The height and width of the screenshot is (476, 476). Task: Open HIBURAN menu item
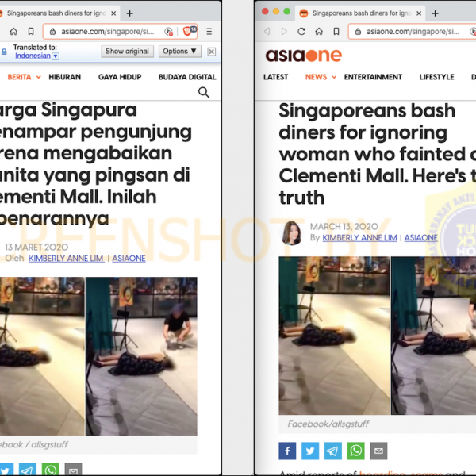(x=65, y=77)
